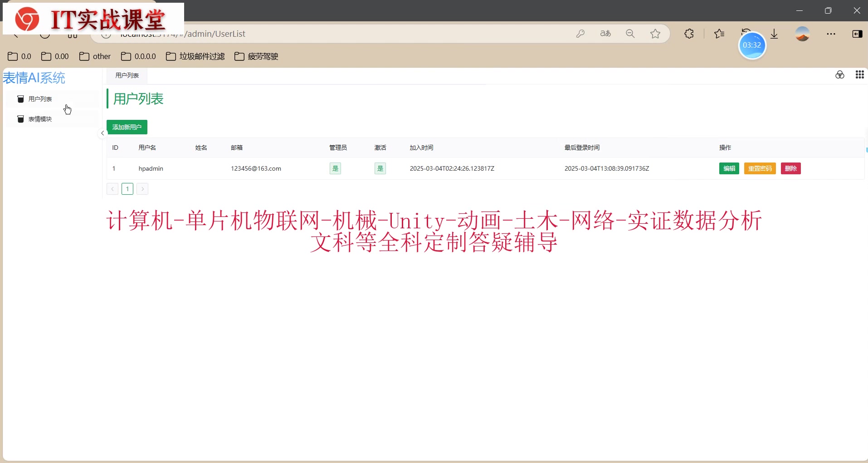This screenshot has width=868, height=463.
Task: Click the hpadmin username cell
Action: coord(151,168)
